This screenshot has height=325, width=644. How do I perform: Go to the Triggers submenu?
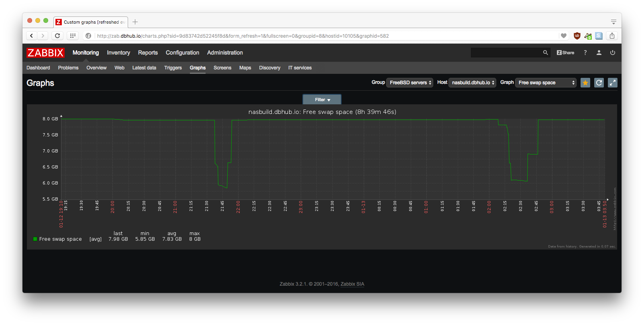click(173, 68)
